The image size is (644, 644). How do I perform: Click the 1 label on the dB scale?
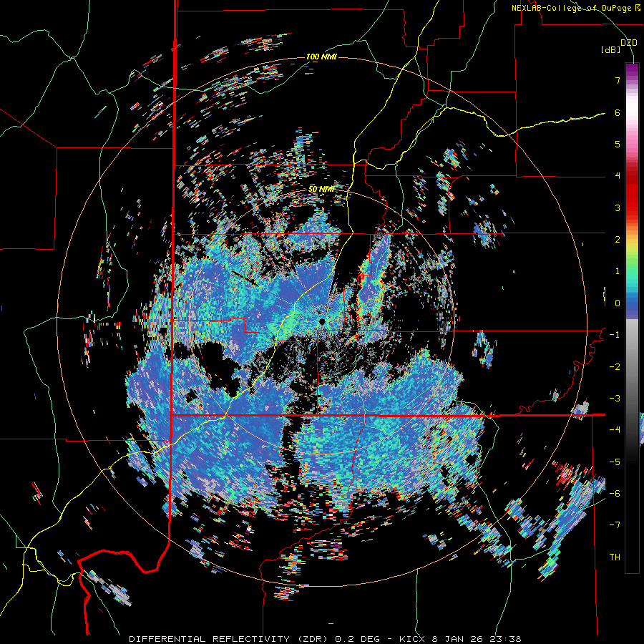[x=618, y=271]
